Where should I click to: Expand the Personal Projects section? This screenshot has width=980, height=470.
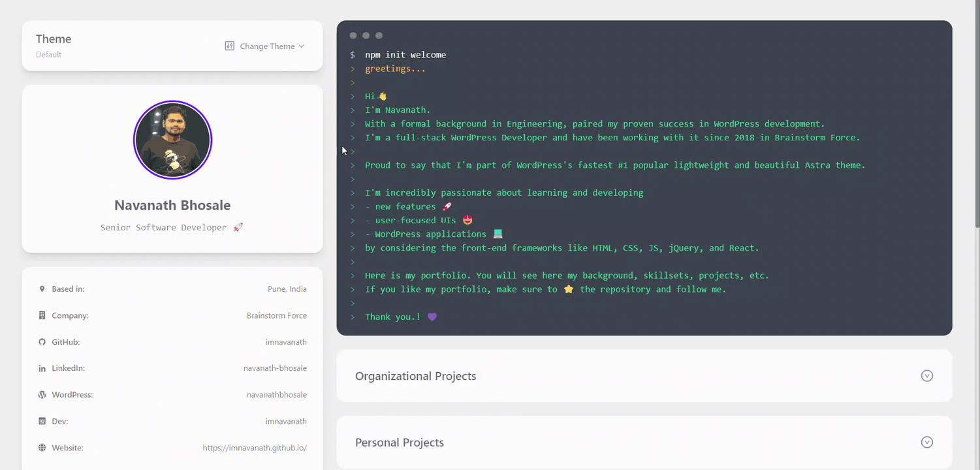[x=644, y=443]
